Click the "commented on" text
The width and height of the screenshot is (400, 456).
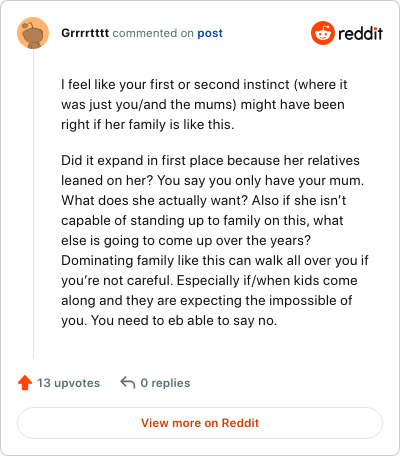(x=153, y=33)
